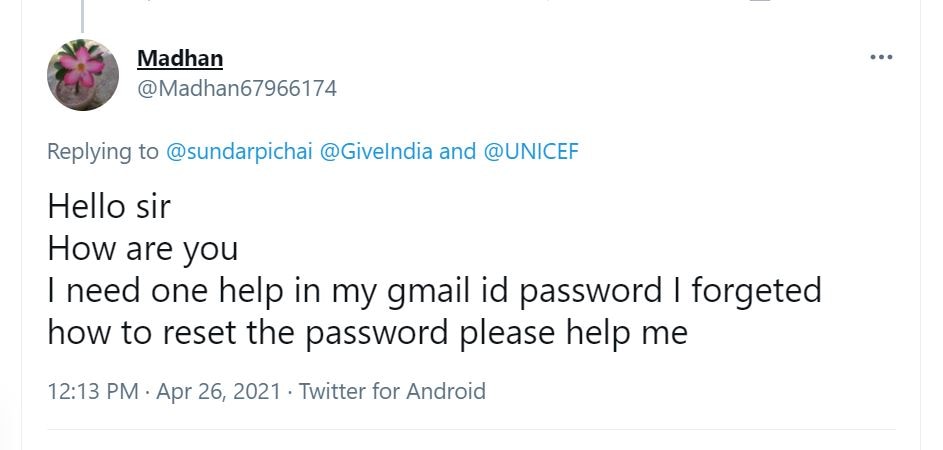The image size is (943, 450).
Task: Click the 12:13 PM timestamp
Action: [x=93, y=390]
